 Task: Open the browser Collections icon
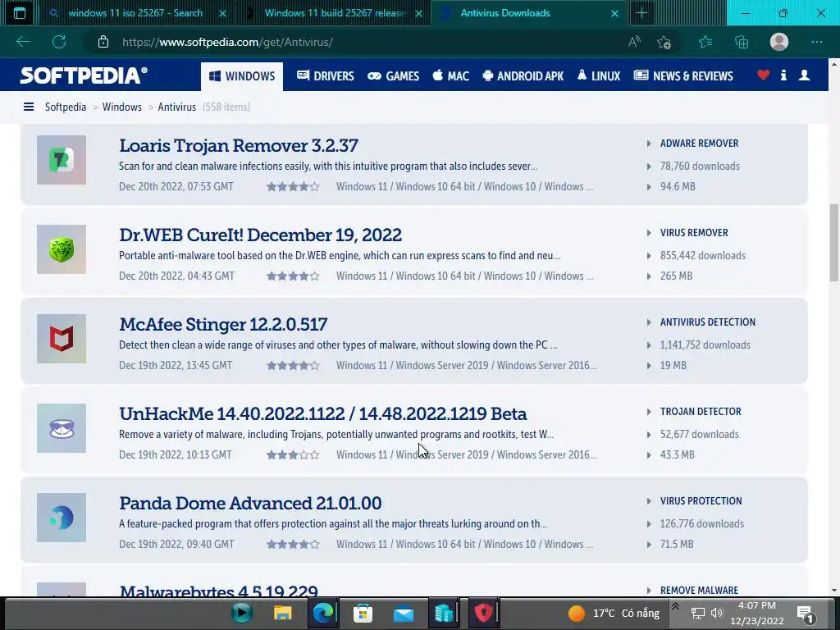[x=742, y=42]
